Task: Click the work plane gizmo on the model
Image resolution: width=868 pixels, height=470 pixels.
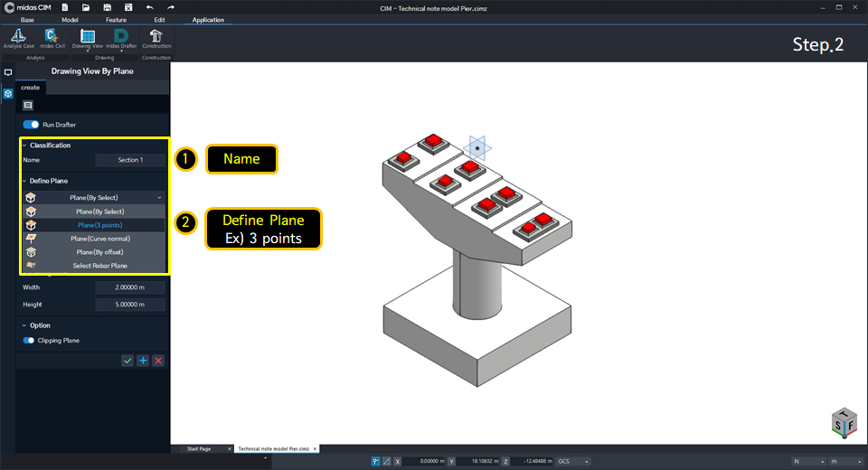Action: pyautogui.click(x=477, y=148)
